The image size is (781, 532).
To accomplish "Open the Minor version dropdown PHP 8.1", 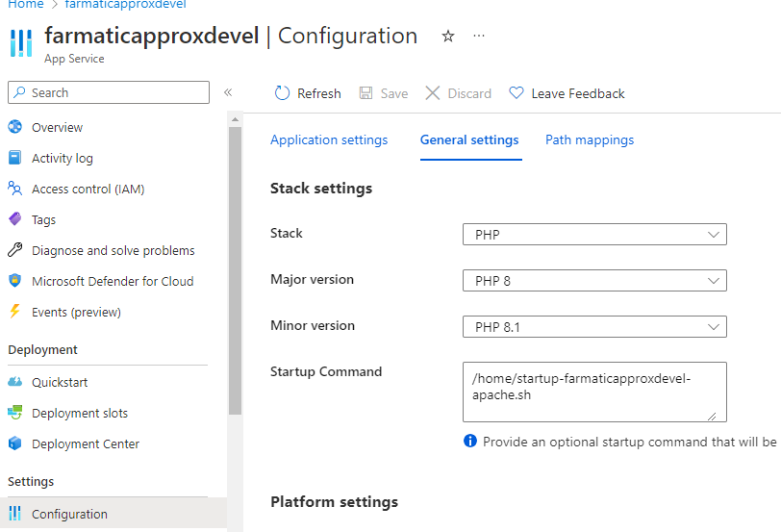I will click(x=594, y=327).
